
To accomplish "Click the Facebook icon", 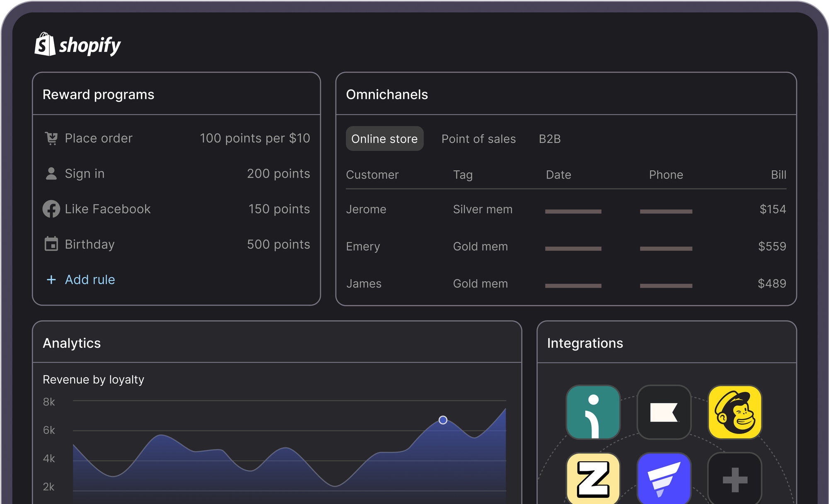I will point(51,209).
